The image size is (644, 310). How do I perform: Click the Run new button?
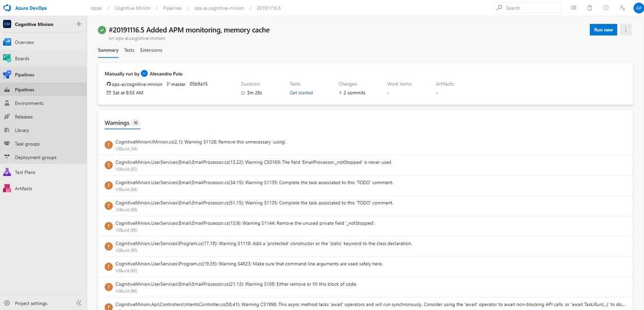[x=603, y=30]
